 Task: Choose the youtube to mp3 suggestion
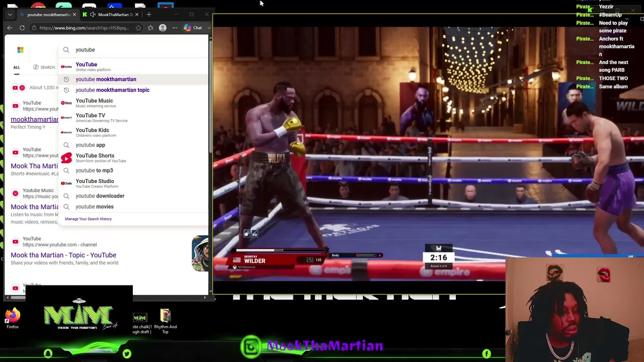[133, 170]
